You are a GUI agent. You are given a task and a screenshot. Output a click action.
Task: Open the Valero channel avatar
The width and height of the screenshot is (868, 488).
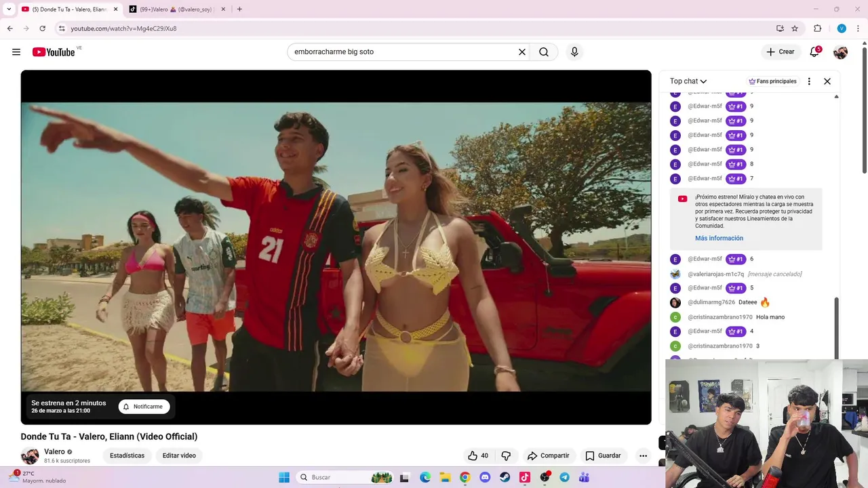[x=30, y=455]
